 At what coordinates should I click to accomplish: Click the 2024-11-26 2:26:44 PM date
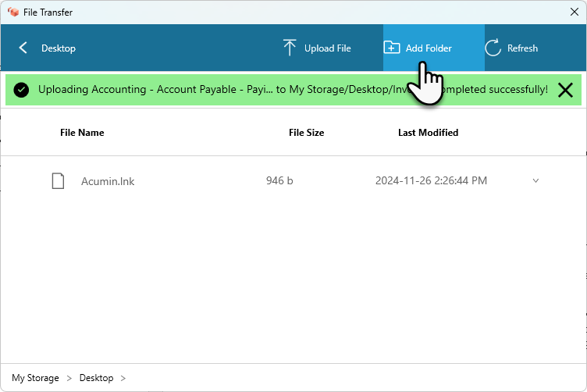431,180
